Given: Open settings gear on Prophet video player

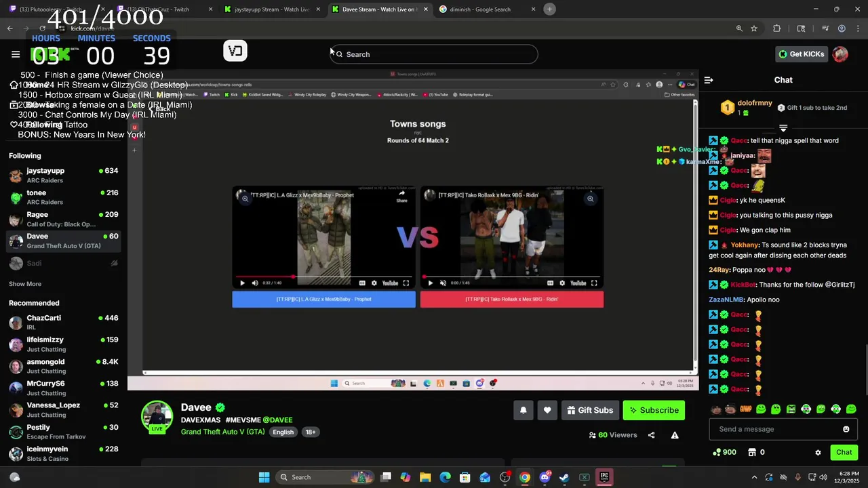Looking at the screenshot, I should tap(374, 283).
